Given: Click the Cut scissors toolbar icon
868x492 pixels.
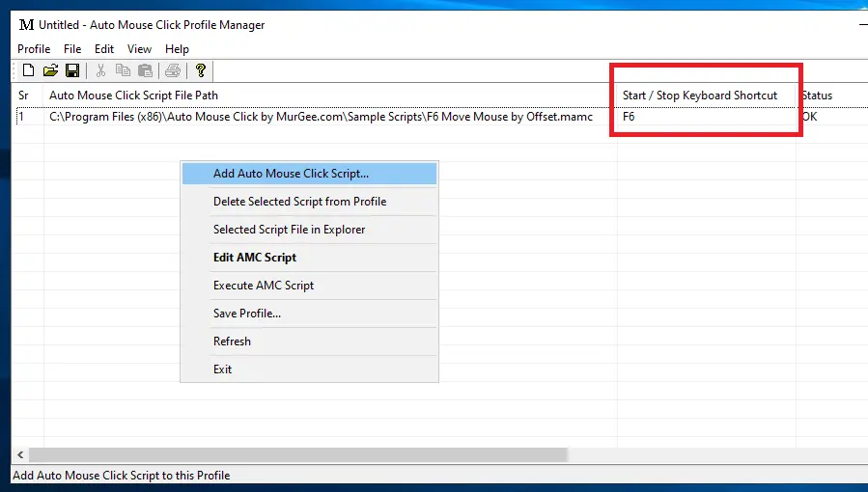Looking at the screenshot, I should point(100,70).
